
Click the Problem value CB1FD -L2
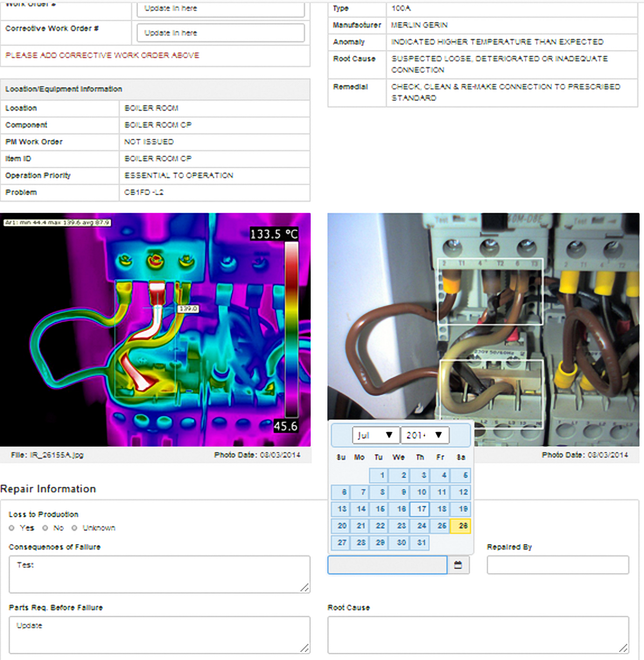144,192
